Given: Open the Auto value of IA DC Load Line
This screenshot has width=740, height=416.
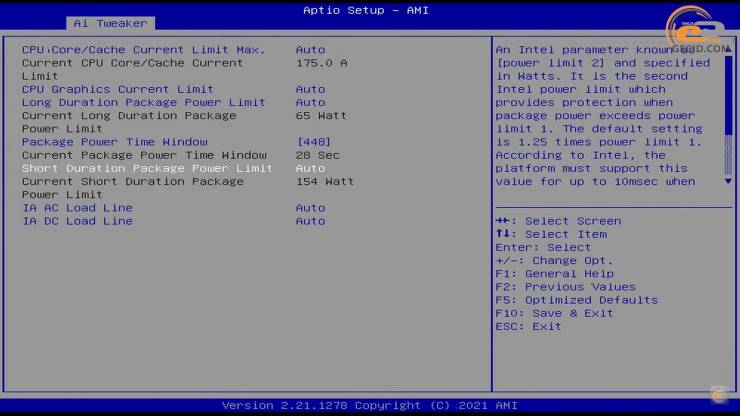Looking at the screenshot, I should [310, 221].
